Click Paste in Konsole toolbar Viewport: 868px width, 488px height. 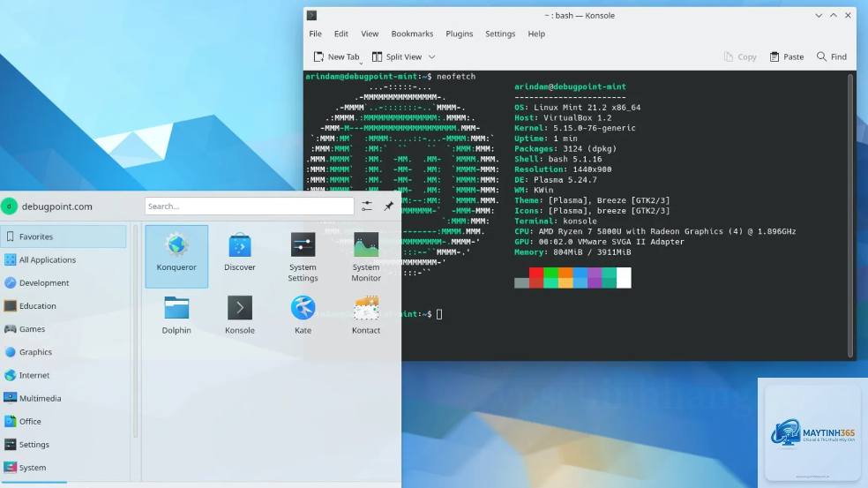(x=787, y=57)
